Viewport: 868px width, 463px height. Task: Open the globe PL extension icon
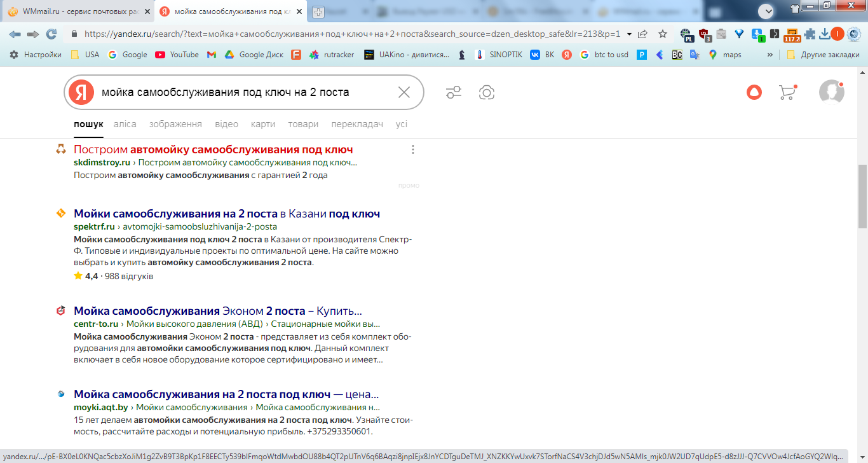tap(686, 34)
